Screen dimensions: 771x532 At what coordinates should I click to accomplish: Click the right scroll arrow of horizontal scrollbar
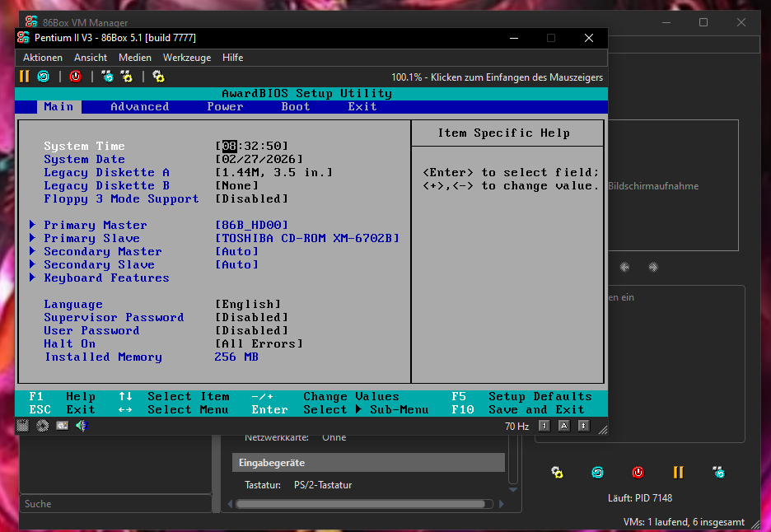[501, 504]
